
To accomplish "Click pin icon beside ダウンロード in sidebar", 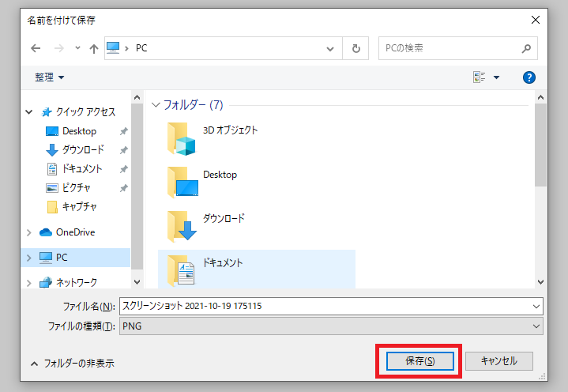I will tap(124, 150).
